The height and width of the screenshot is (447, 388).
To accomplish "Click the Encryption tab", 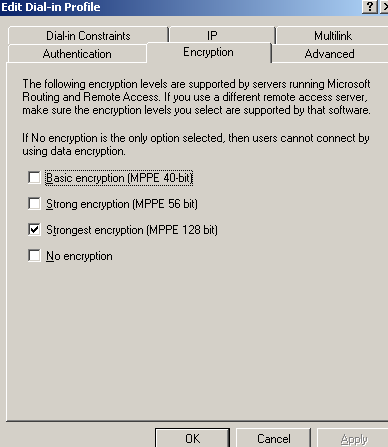I will (209, 52).
